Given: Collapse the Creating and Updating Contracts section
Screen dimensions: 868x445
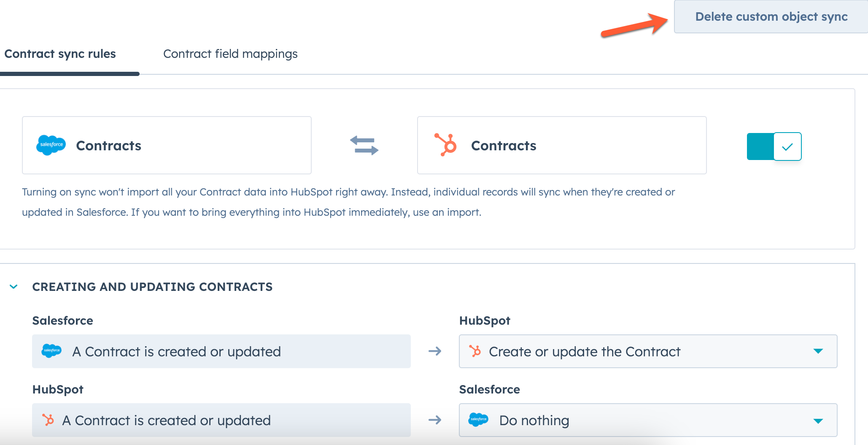Looking at the screenshot, I should point(13,286).
